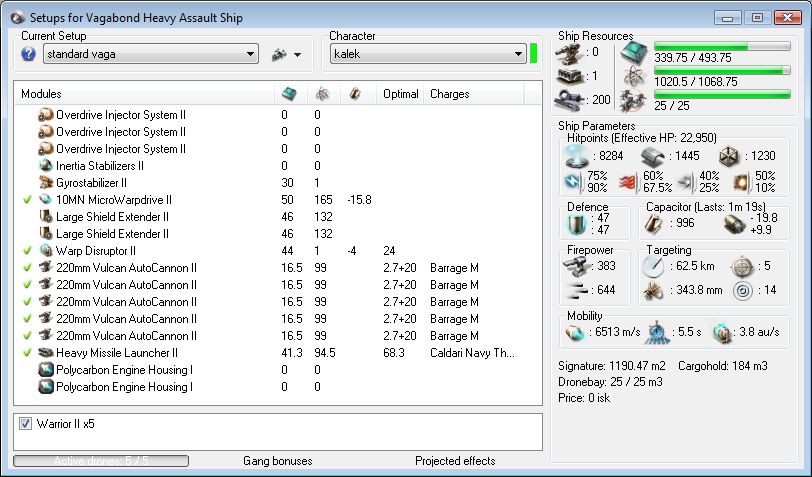Click the turret hardpoints icon in Ship Resources
Viewport: 812px width, 477px height.
pyautogui.click(x=569, y=52)
